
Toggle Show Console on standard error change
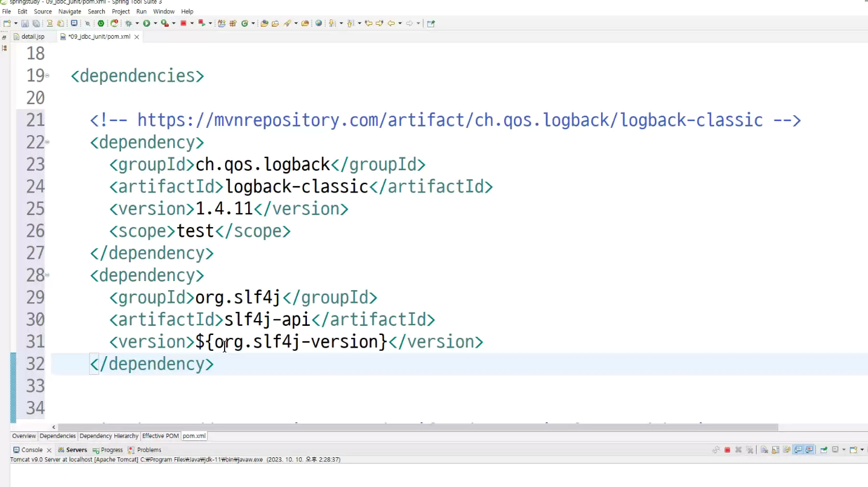coord(809,450)
